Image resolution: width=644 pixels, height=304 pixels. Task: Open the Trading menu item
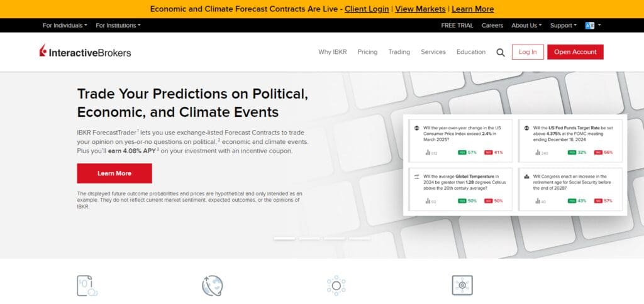pos(399,52)
